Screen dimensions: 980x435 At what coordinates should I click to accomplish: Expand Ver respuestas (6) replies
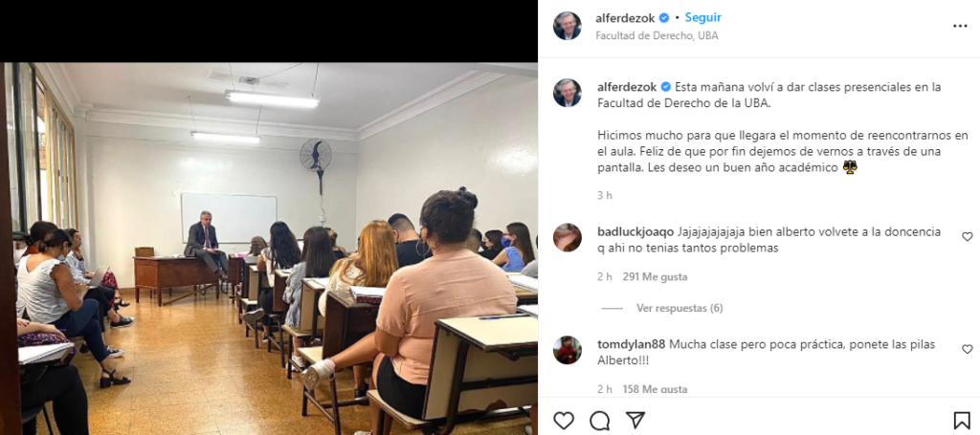679,308
